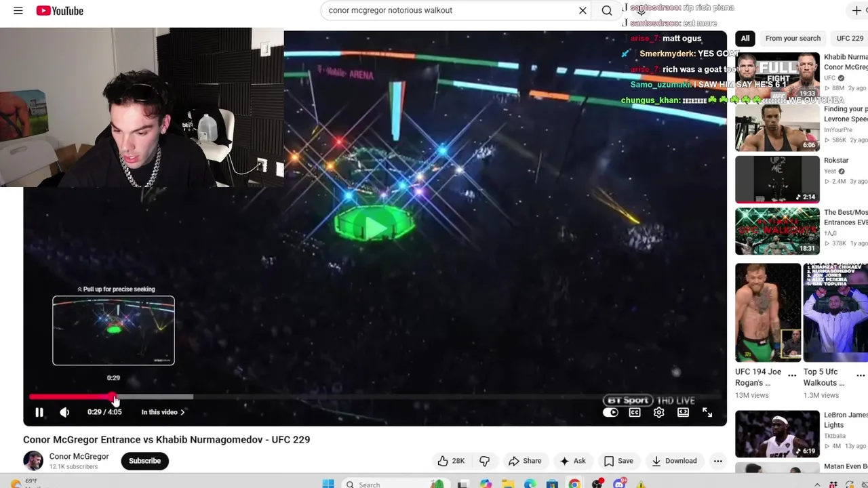Image resolution: width=868 pixels, height=488 pixels.
Task: Dislike the video
Action: [x=485, y=461]
